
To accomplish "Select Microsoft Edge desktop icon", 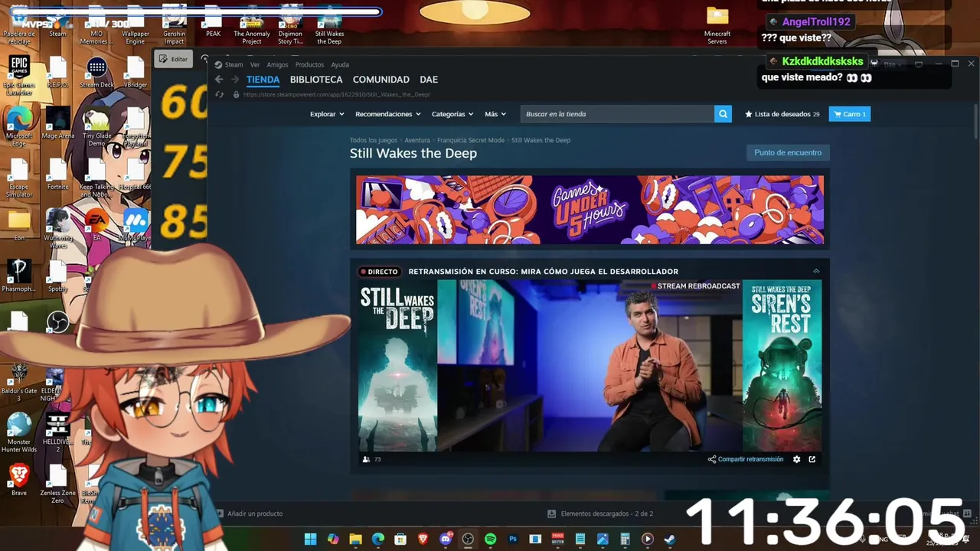I will pyautogui.click(x=19, y=126).
